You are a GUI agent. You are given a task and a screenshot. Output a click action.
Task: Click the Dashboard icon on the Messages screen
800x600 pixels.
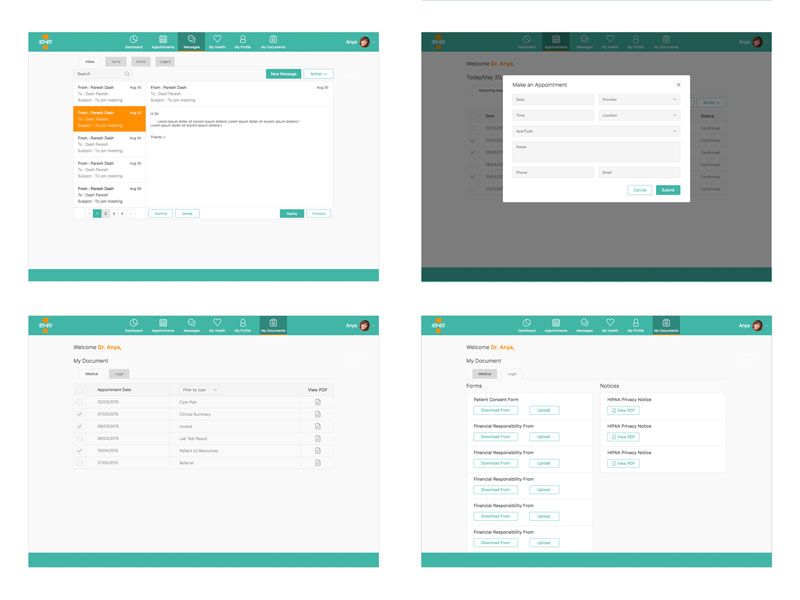pos(133,42)
